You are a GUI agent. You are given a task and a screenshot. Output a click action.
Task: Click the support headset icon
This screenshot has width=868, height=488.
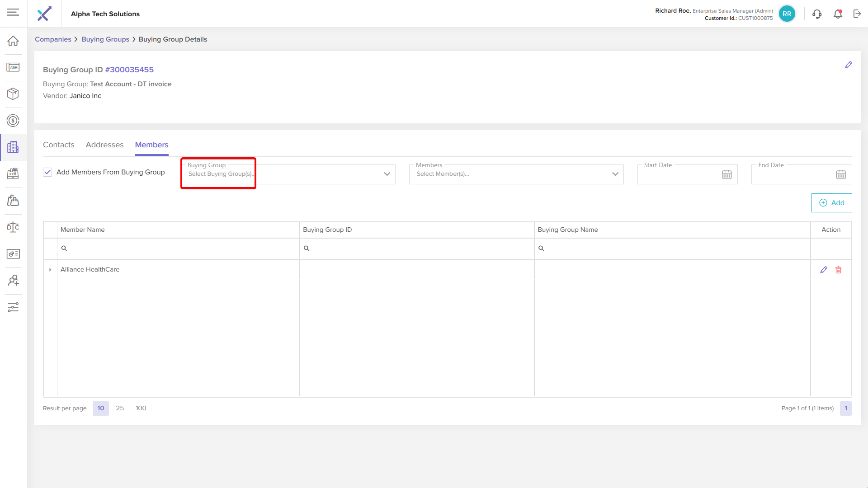(x=817, y=14)
